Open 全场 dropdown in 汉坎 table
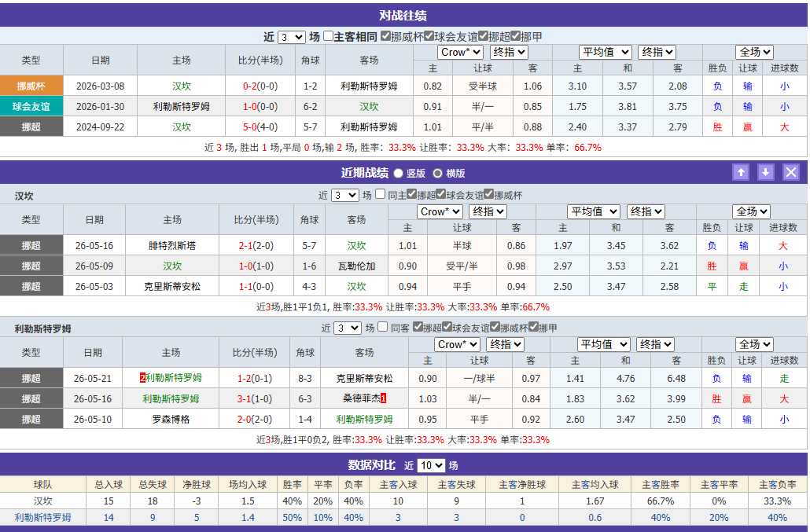 (751, 211)
